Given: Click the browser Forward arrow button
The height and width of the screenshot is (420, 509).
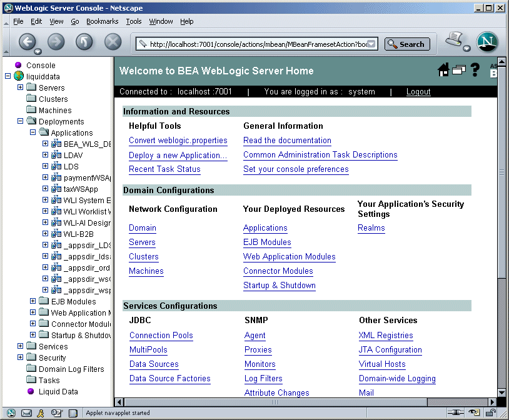Looking at the screenshot, I should pyautogui.click(x=56, y=42).
